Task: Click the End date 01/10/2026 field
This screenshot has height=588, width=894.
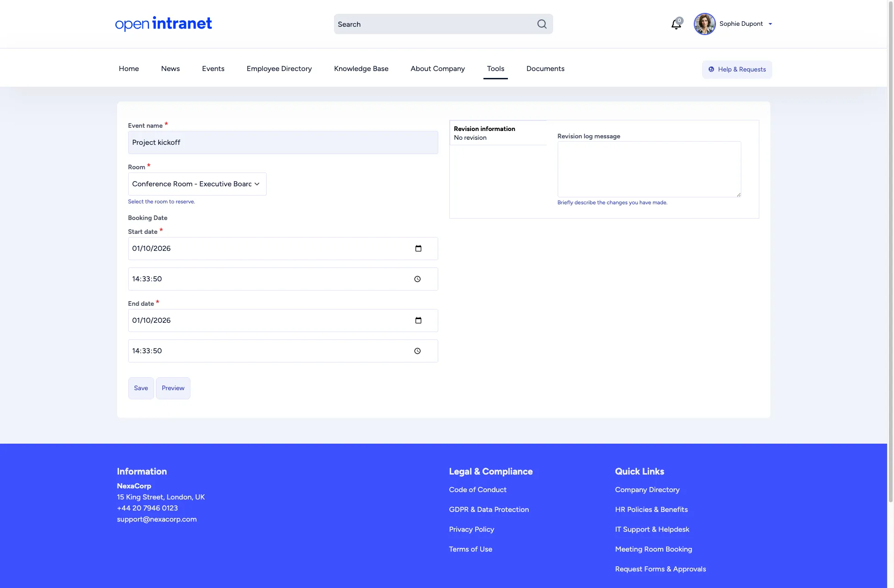Action: [x=283, y=321]
